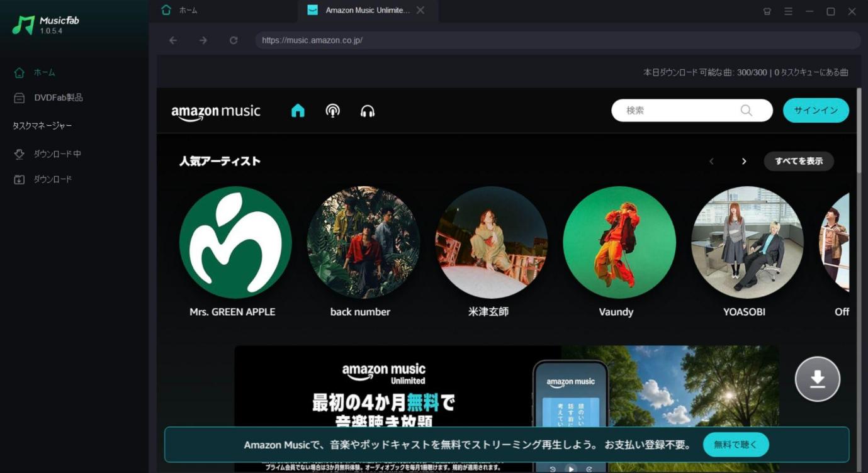Click the Amazon Music tab favicon
The height and width of the screenshot is (473, 868).
(x=312, y=10)
